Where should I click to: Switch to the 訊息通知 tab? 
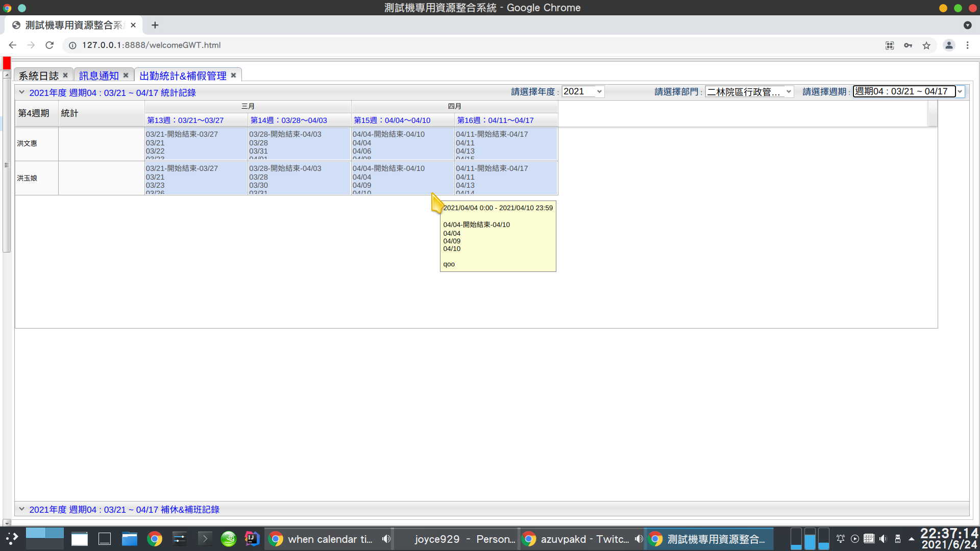click(x=99, y=76)
